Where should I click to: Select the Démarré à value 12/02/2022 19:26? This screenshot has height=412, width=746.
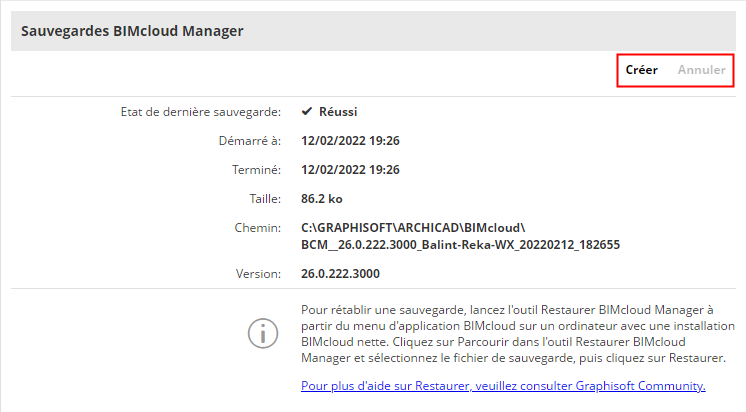click(350, 141)
